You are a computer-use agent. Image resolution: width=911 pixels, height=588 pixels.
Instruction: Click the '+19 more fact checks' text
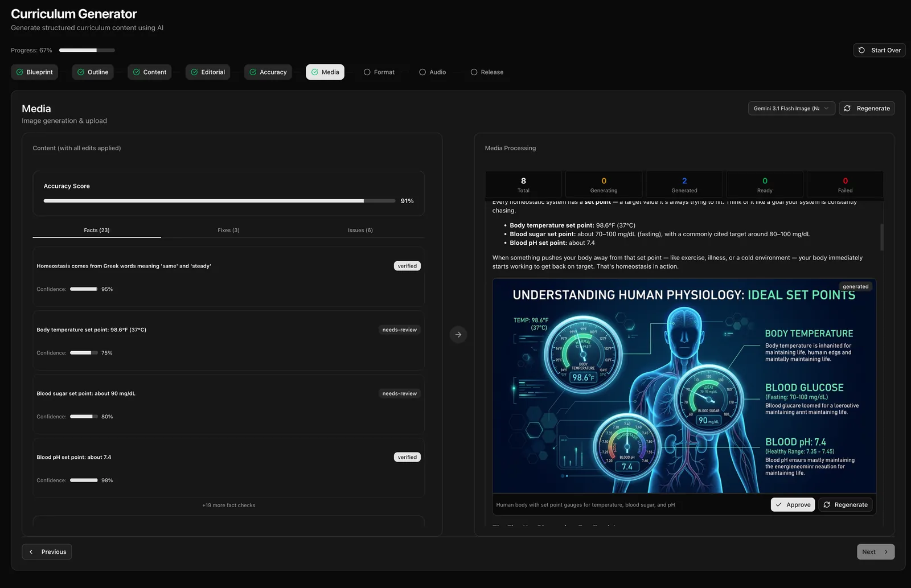point(228,505)
